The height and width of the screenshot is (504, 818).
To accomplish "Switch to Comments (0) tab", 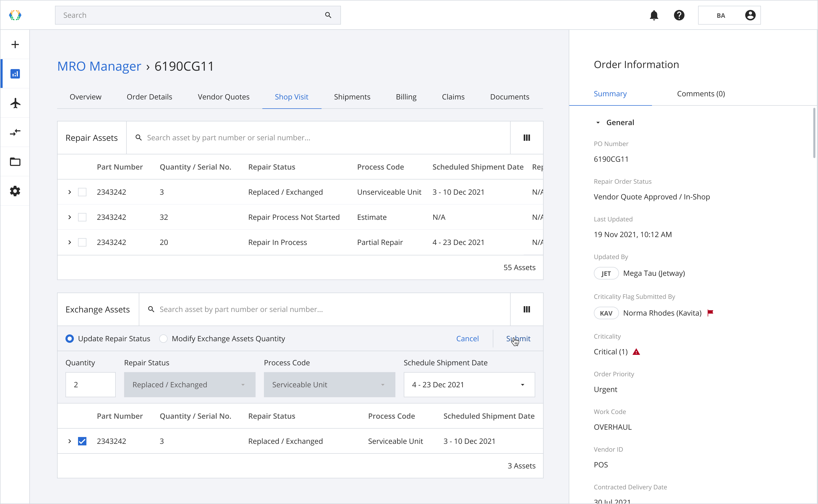I will (x=701, y=94).
